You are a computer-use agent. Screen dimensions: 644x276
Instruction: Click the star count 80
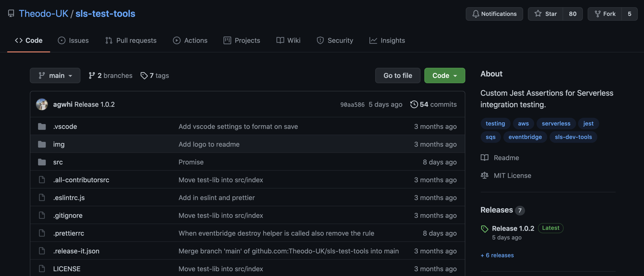point(573,14)
